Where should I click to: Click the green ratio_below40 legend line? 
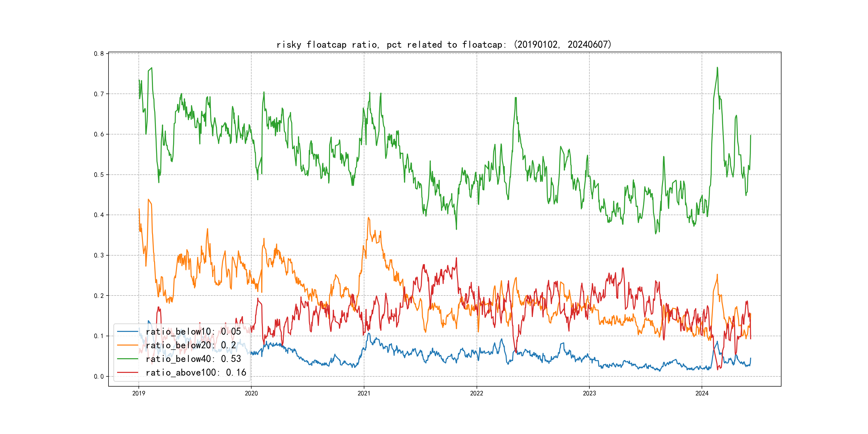tap(127, 359)
